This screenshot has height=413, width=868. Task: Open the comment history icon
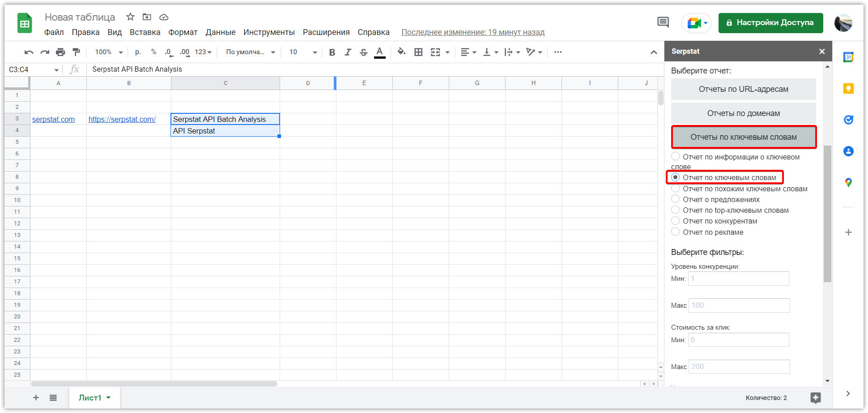pyautogui.click(x=663, y=22)
